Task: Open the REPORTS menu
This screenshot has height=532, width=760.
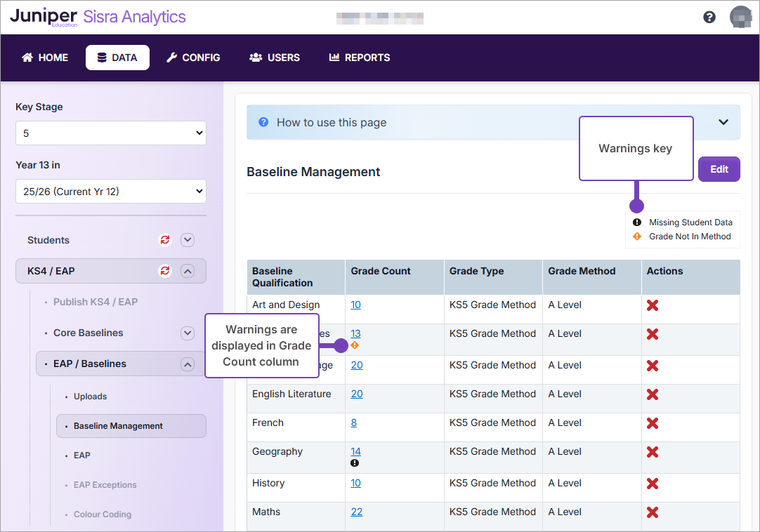Action: click(x=360, y=58)
